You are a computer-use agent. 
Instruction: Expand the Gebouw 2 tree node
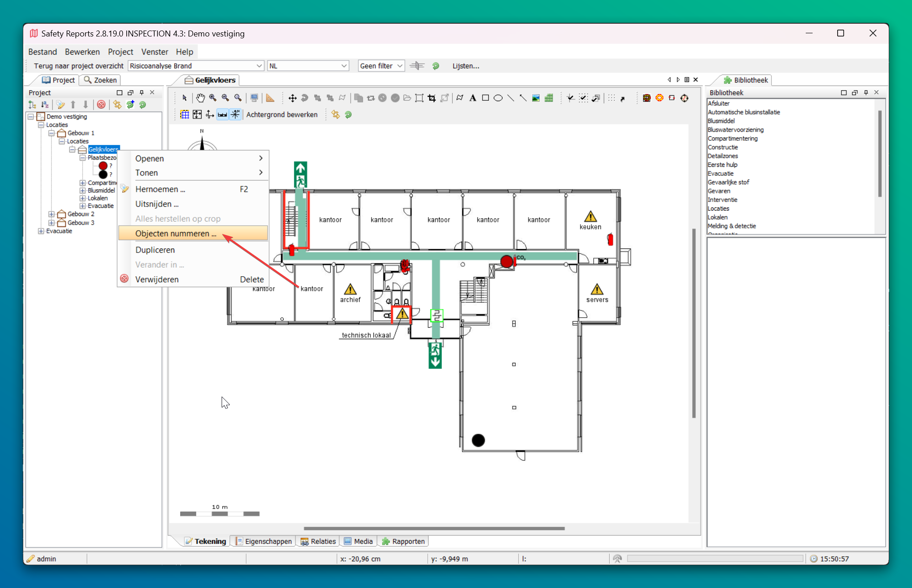click(x=52, y=214)
